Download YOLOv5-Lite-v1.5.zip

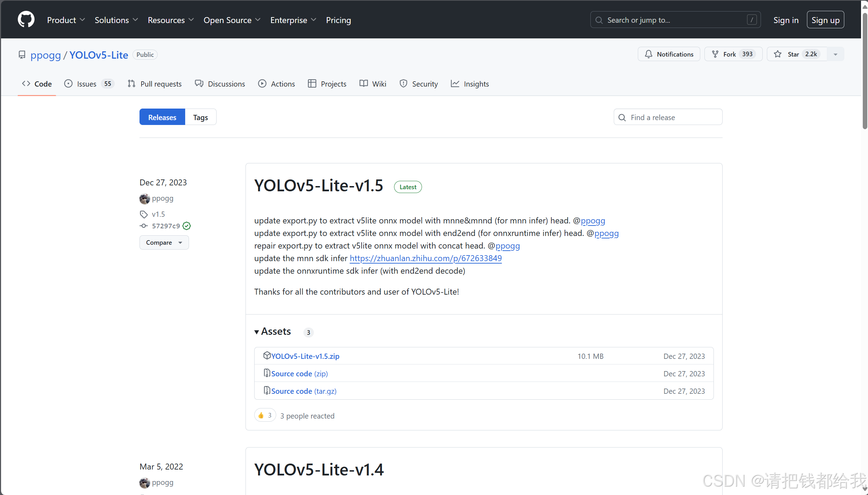click(x=305, y=356)
